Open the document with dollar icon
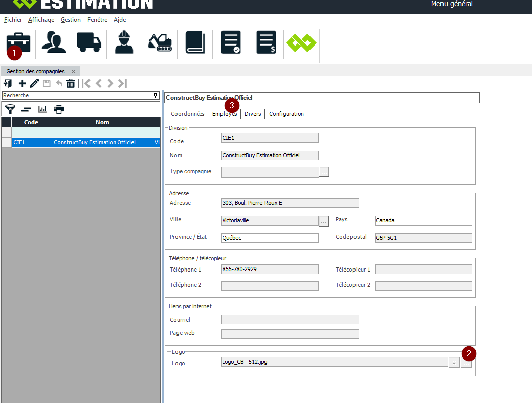 coord(266,42)
